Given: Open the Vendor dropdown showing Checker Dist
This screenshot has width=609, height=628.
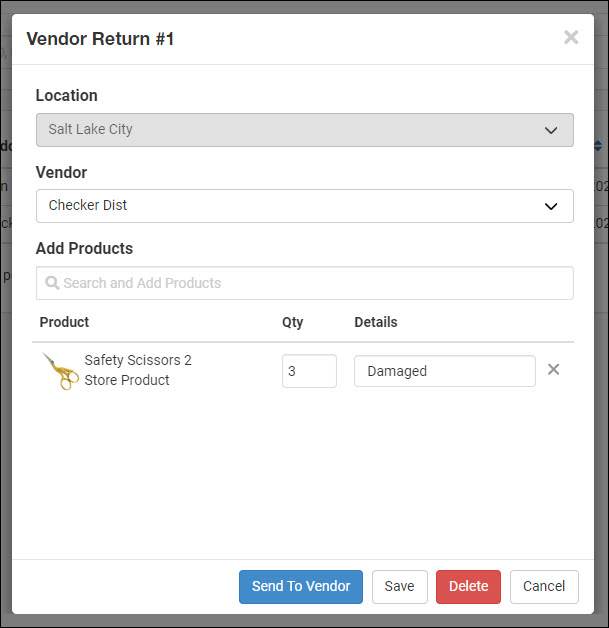Looking at the screenshot, I should point(304,206).
